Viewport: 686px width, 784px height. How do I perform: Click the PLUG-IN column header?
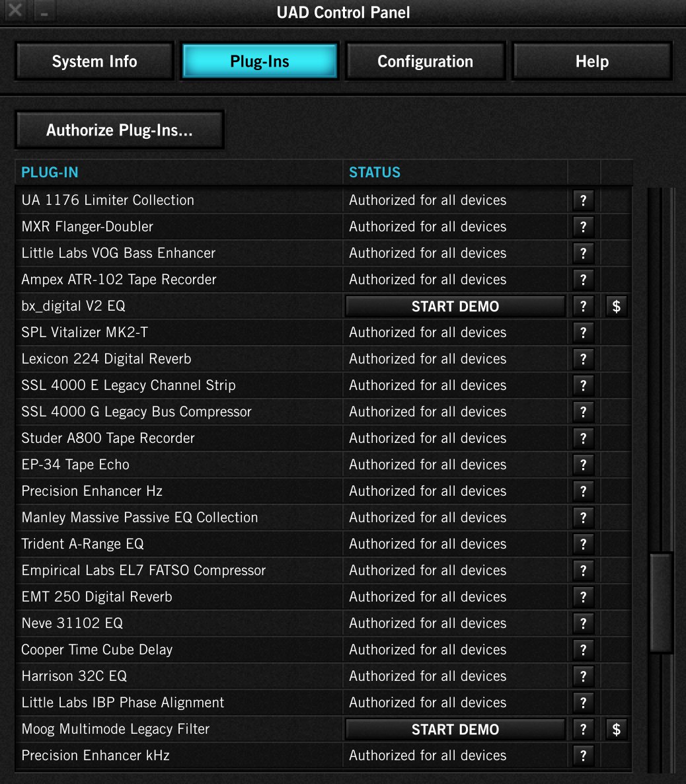pyautogui.click(x=50, y=173)
